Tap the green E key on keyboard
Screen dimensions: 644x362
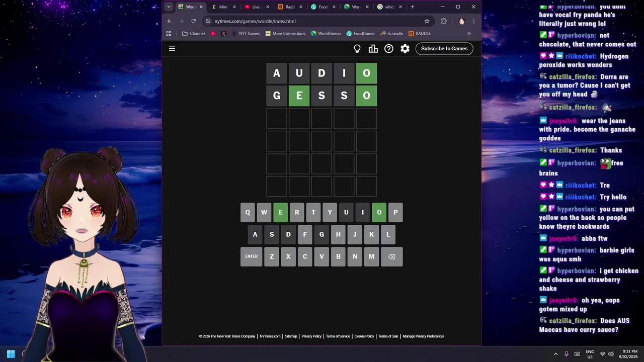tap(280, 212)
